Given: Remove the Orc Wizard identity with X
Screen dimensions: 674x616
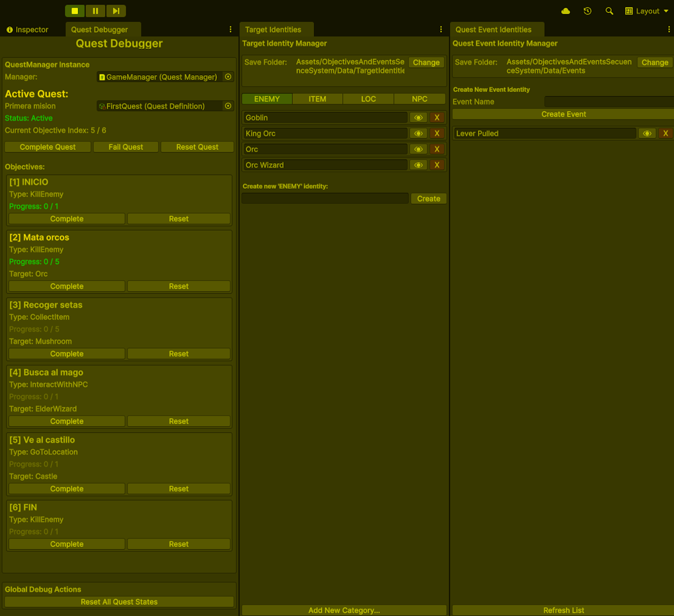Looking at the screenshot, I should point(437,165).
